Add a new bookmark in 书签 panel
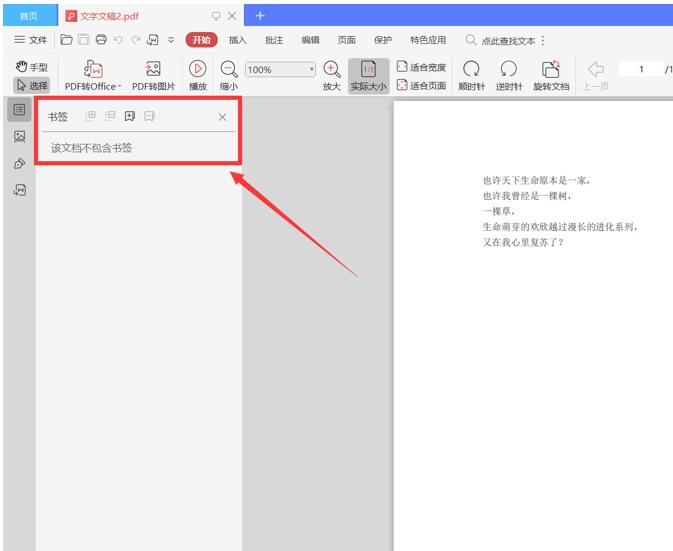 130,116
